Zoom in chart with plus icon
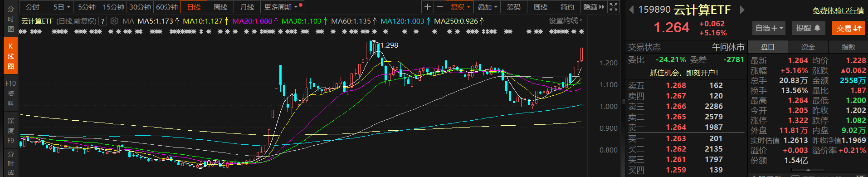The height and width of the screenshot is (177, 868). (427, 7)
